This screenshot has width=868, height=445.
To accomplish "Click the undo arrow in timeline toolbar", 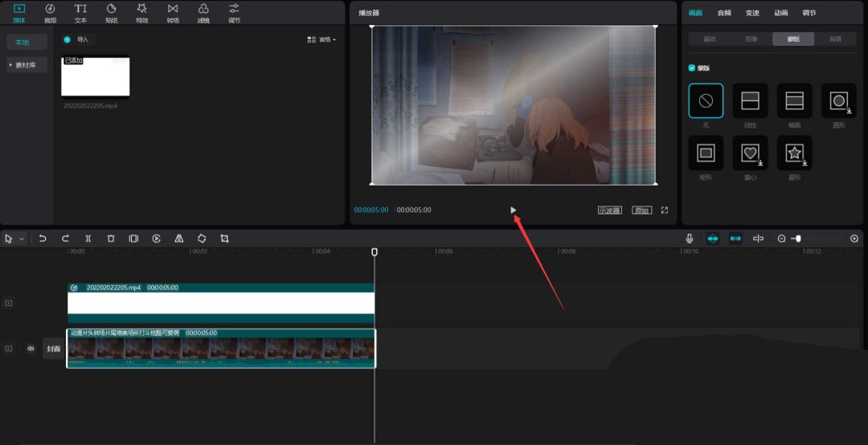I will 43,239.
